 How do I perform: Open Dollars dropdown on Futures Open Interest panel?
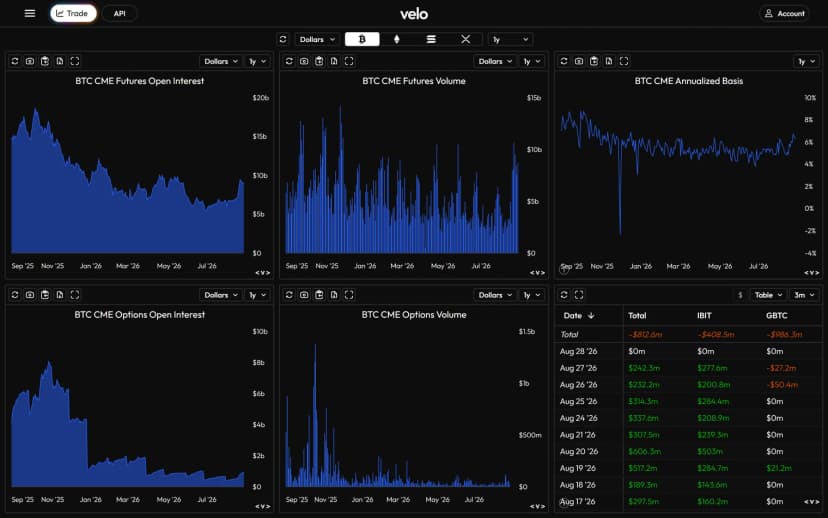(221, 61)
